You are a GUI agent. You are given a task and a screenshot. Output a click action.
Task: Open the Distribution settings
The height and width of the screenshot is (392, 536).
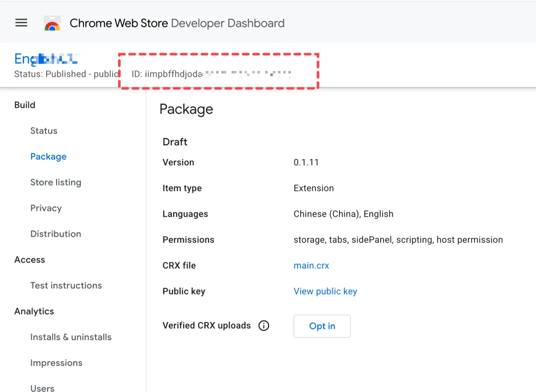pos(56,234)
